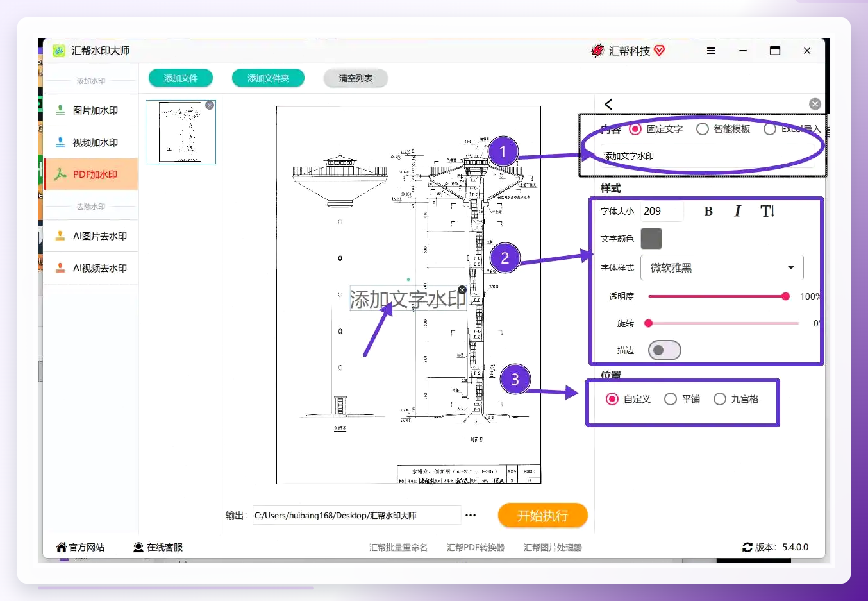Open the PDF加水印 section
Viewport: 868px width, 601px height.
click(x=91, y=174)
